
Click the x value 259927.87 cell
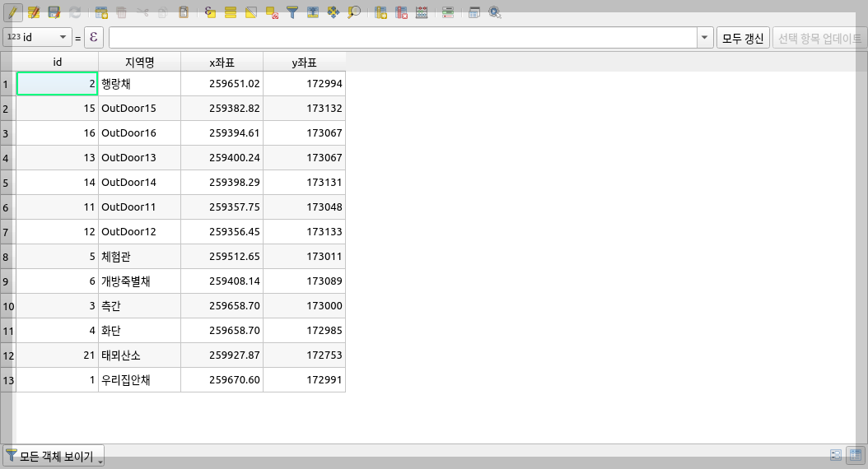click(222, 355)
